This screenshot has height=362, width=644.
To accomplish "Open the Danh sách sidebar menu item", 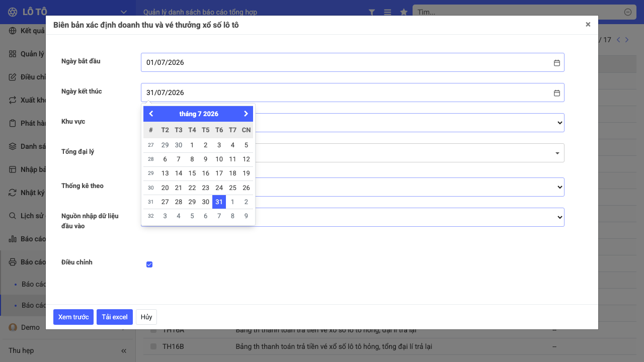I will coord(27,146).
